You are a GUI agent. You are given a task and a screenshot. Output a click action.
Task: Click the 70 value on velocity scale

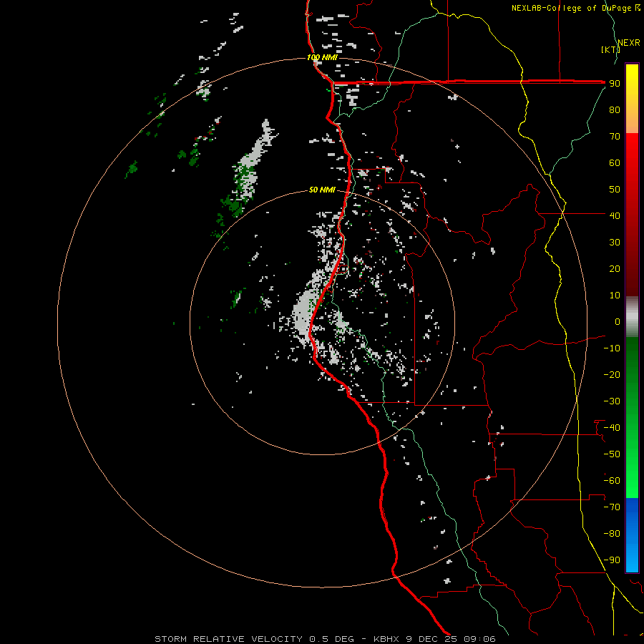coord(615,137)
